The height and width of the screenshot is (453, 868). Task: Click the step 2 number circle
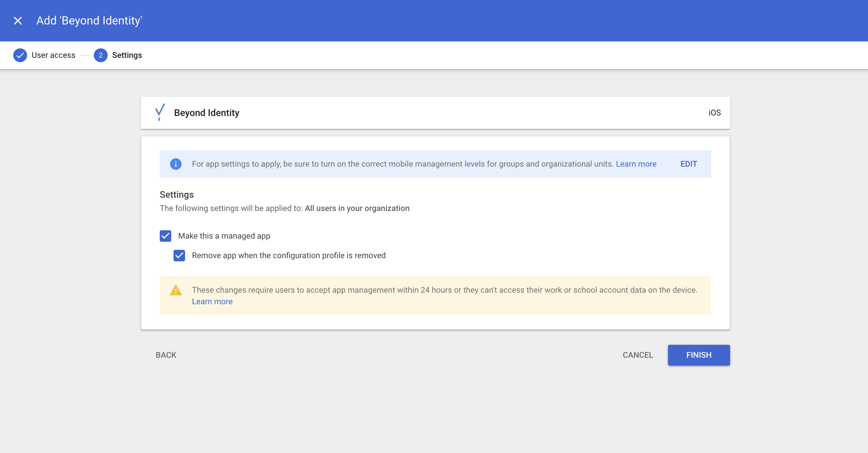tap(100, 55)
